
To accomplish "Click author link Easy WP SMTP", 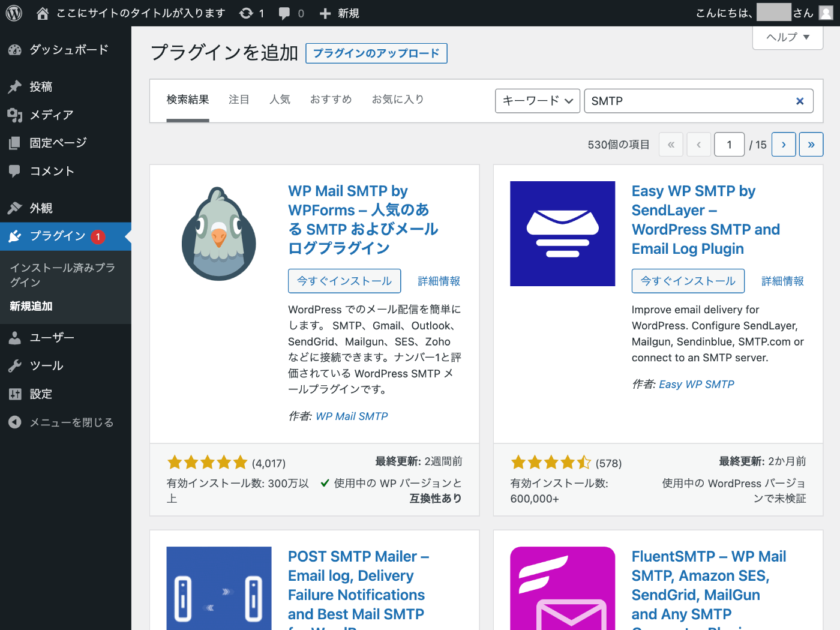I will coord(697,385).
